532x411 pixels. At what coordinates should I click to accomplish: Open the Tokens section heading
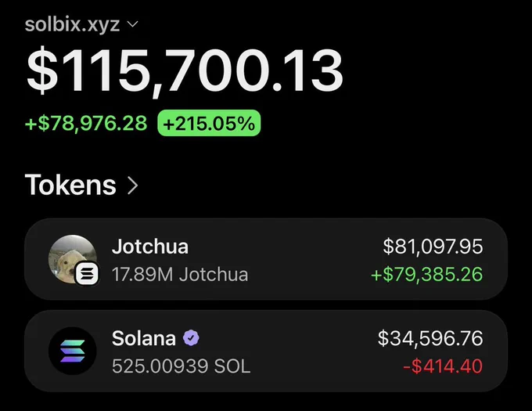pyautogui.click(x=70, y=185)
